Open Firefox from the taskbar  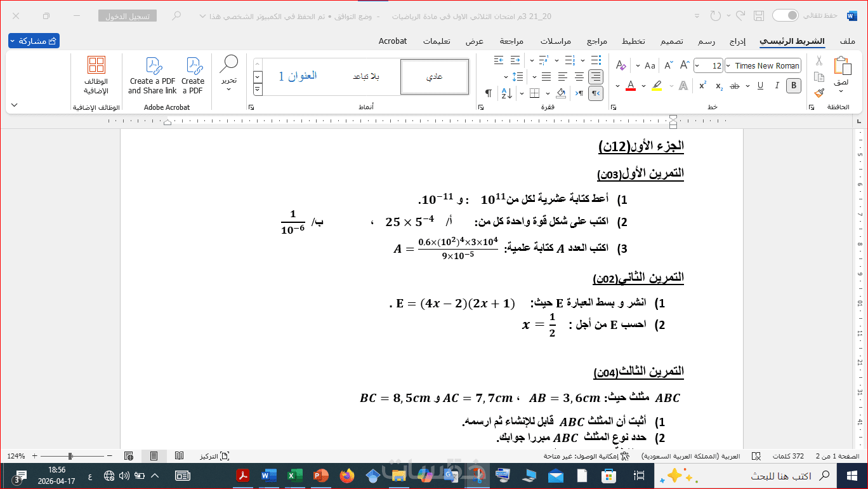[x=347, y=476]
